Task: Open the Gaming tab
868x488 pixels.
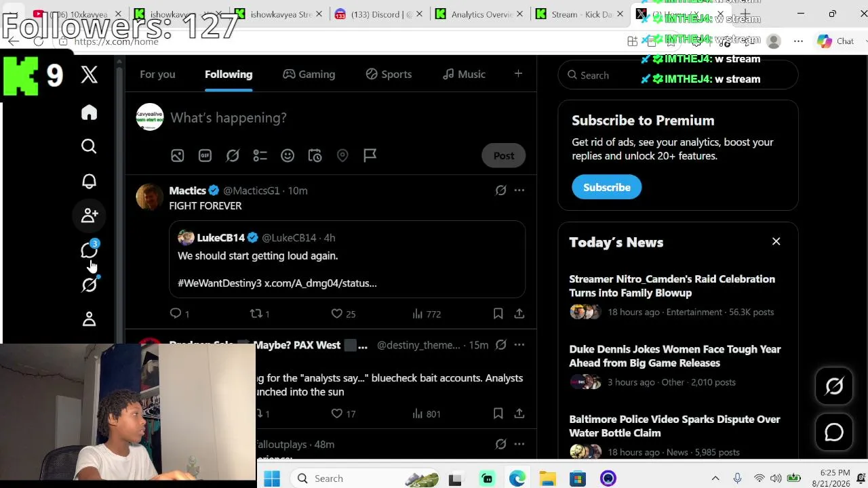Action: (x=309, y=75)
